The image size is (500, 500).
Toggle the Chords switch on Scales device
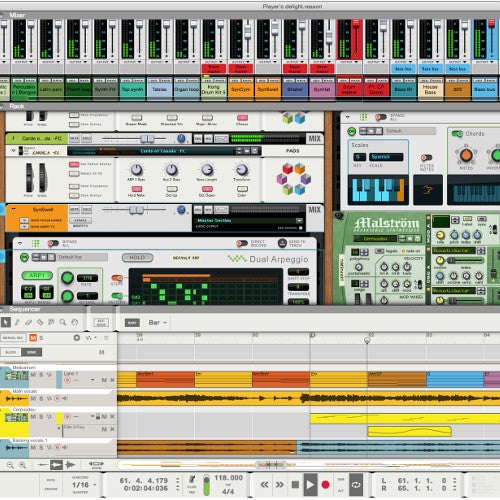(x=457, y=134)
